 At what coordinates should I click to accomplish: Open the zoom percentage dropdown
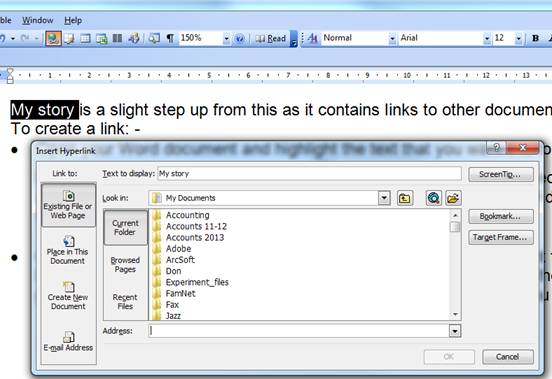click(x=226, y=38)
